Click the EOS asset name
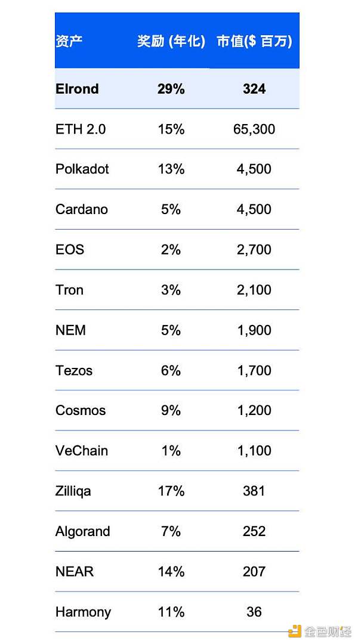 [70, 249]
